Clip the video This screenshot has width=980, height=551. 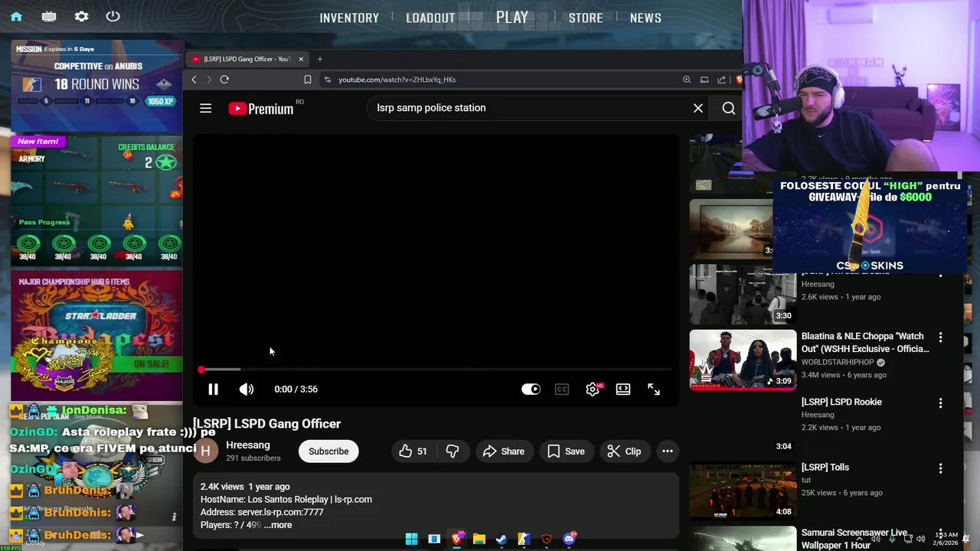click(x=624, y=452)
